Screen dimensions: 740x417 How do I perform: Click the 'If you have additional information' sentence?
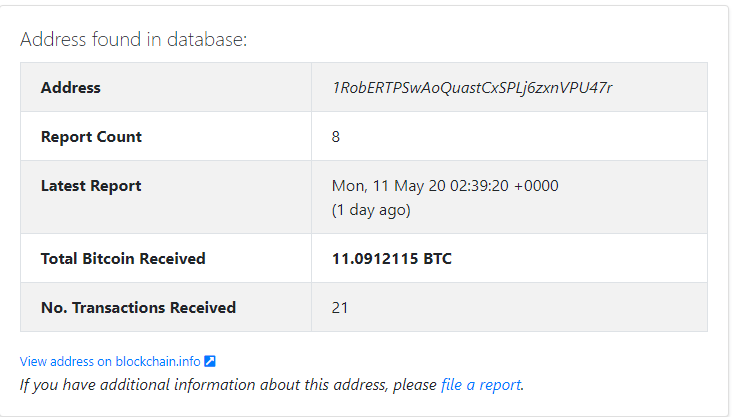pyautogui.click(x=272, y=385)
